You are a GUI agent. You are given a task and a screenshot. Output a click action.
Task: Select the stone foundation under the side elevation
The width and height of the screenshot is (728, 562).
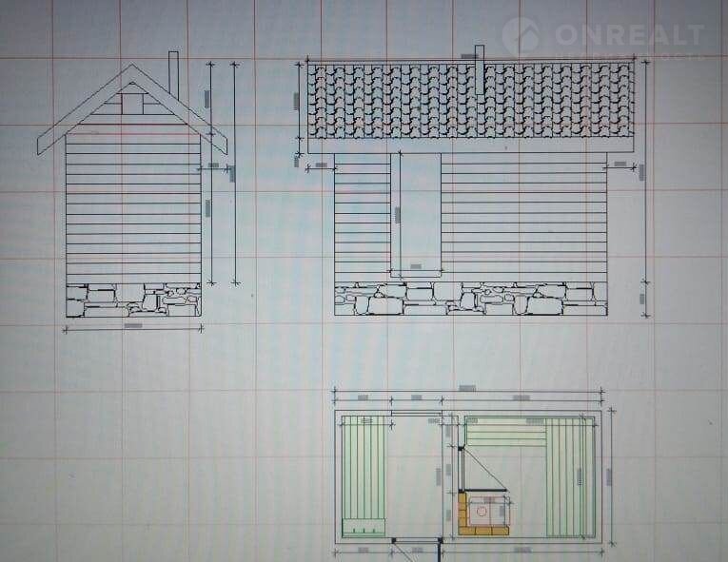[x=471, y=299]
